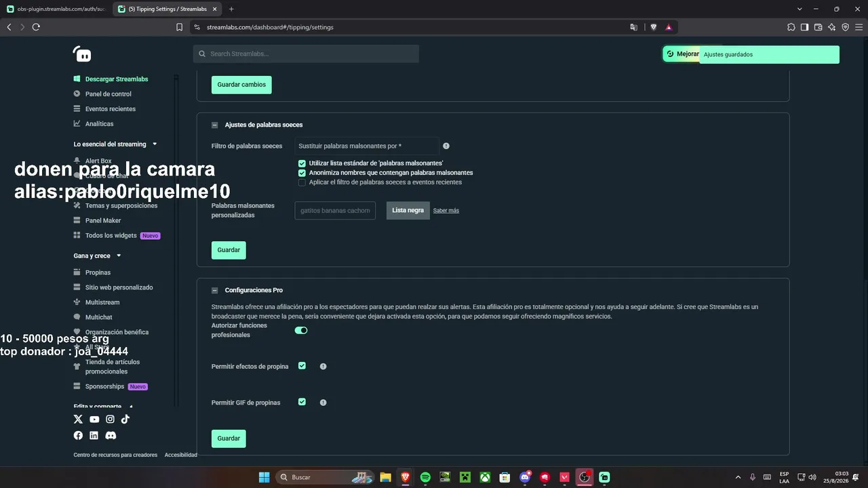Screen dimensions: 868x488
Task: Uncheck Permitir efectos de propina
Action: point(302,366)
